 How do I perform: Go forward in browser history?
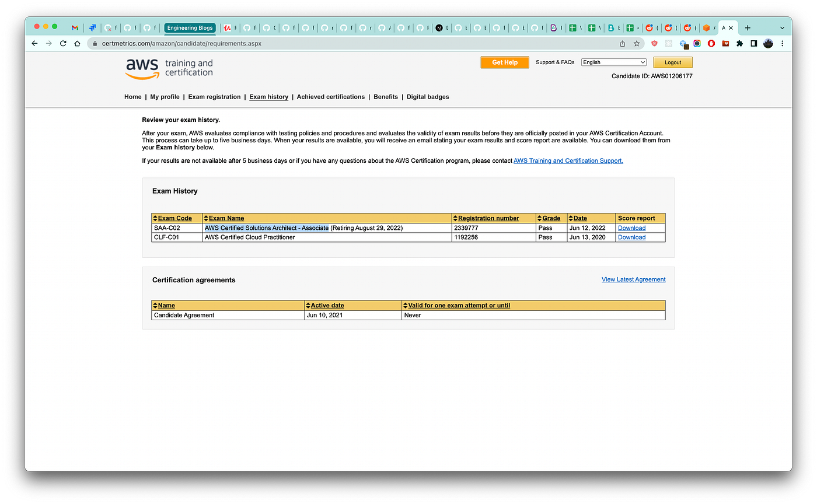pyautogui.click(x=49, y=43)
